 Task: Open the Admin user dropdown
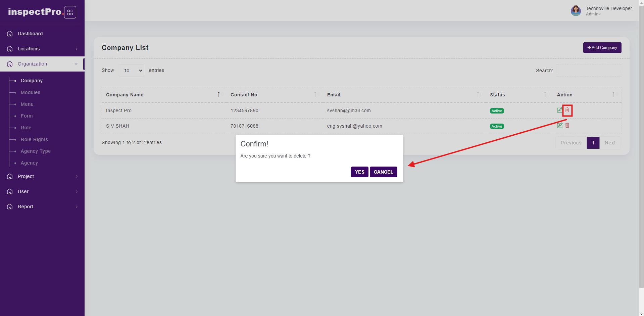[593, 14]
